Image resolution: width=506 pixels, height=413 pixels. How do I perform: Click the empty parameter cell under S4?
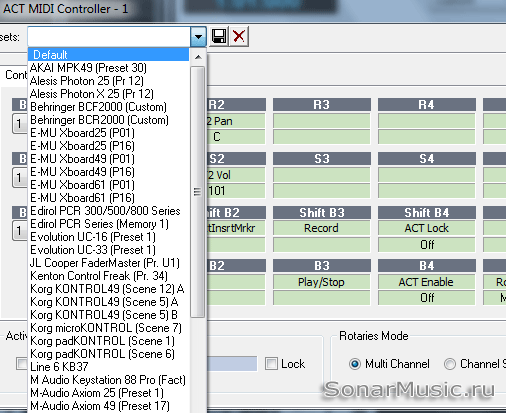tap(427, 175)
